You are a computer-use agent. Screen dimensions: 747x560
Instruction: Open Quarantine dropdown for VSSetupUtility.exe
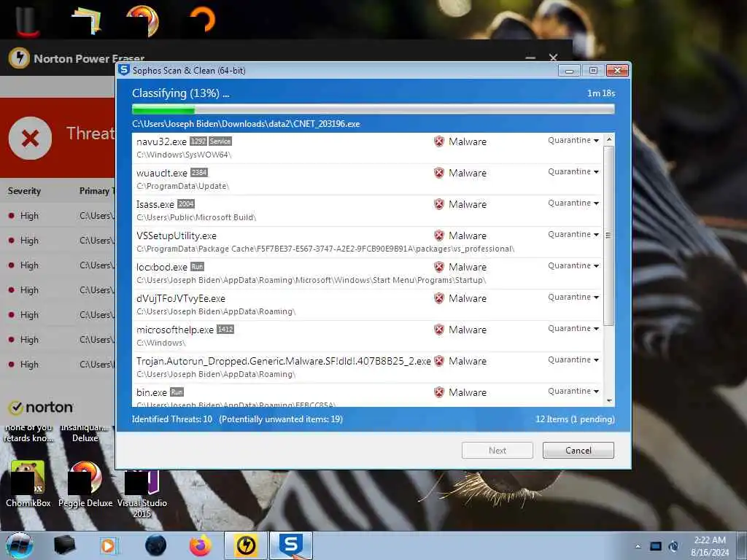[573, 235]
